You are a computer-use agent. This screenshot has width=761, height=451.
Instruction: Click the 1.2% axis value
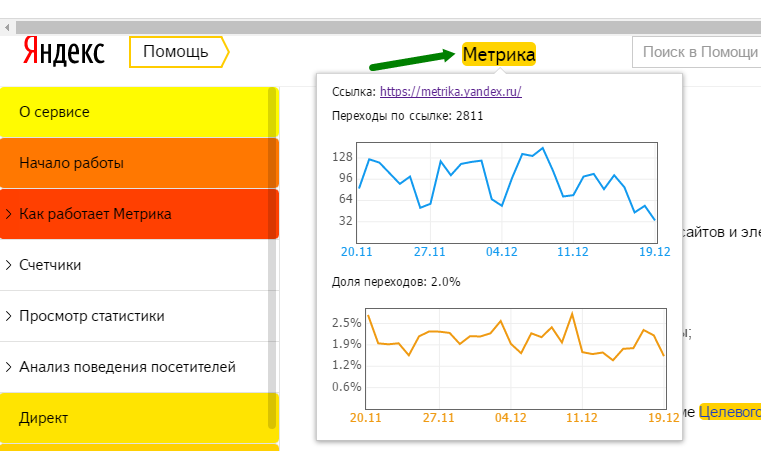(x=347, y=365)
